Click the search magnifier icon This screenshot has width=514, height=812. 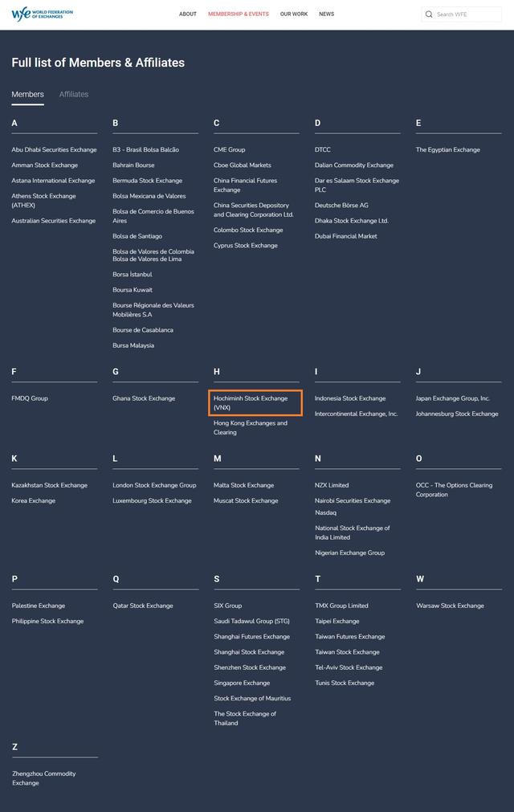pyautogui.click(x=429, y=14)
